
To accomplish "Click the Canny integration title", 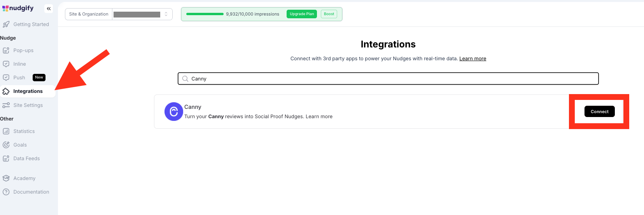I will click(x=192, y=107).
